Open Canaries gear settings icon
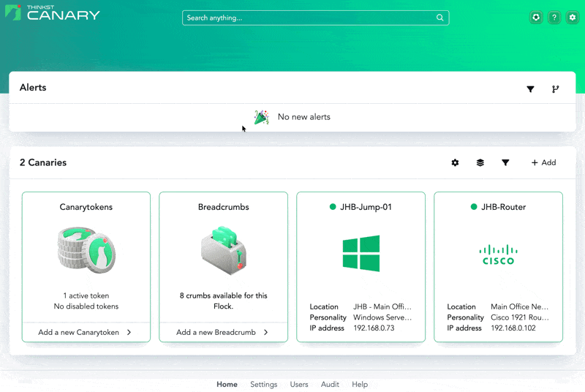 pos(455,162)
